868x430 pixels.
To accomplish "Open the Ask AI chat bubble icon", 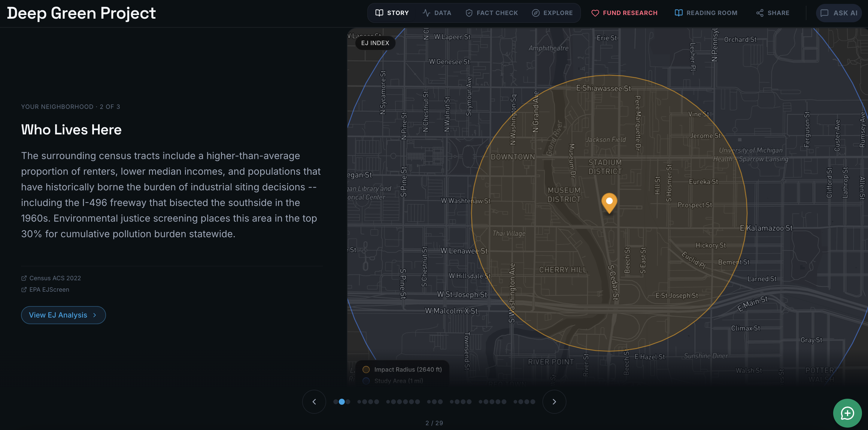I will pyautogui.click(x=824, y=13).
